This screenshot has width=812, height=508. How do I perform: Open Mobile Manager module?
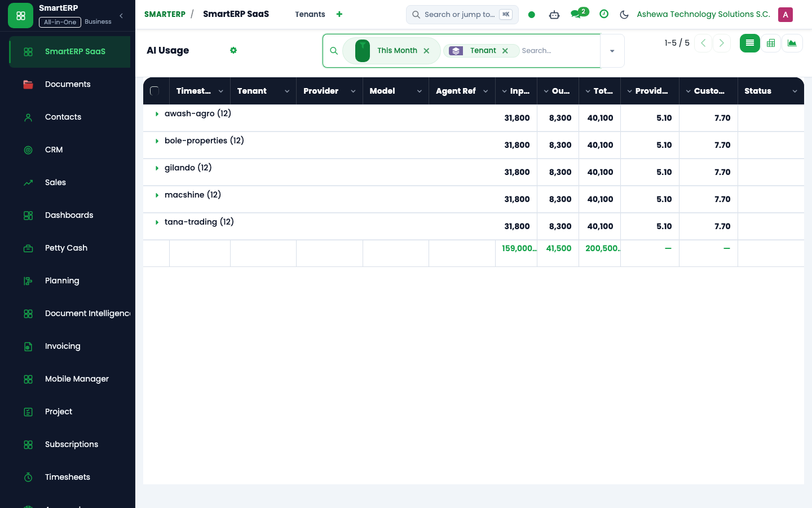(x=70, y=379)
